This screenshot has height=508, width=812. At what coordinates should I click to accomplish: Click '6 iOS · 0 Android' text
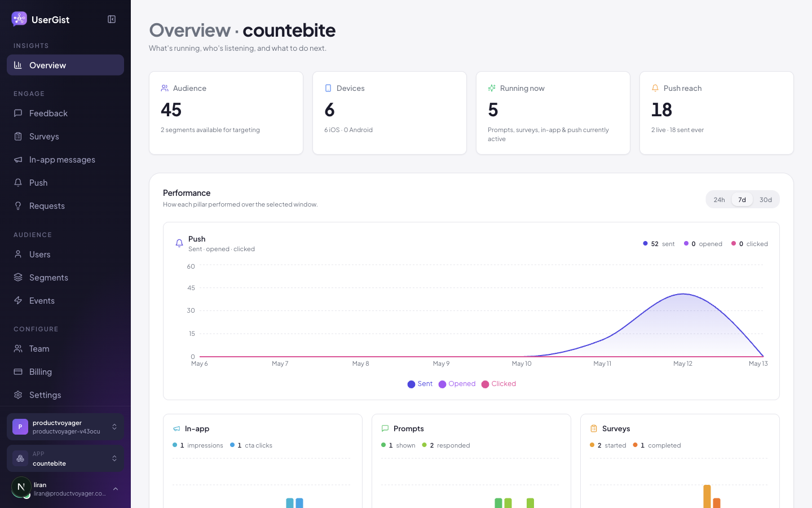(348, 130)
